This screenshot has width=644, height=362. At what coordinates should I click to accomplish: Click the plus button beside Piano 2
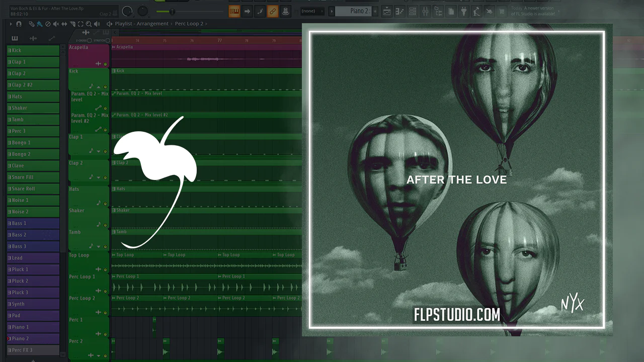(x=375, y=11)
